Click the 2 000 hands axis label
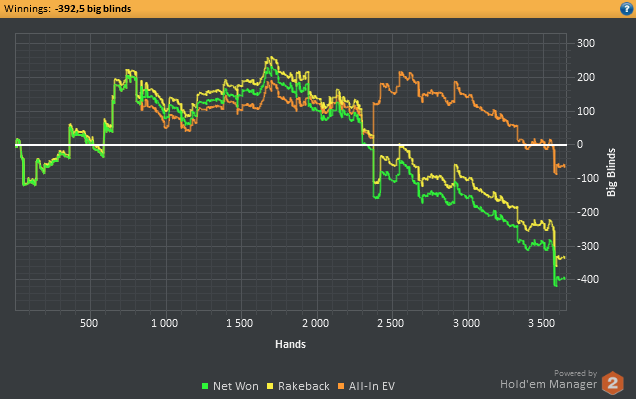 315,323
